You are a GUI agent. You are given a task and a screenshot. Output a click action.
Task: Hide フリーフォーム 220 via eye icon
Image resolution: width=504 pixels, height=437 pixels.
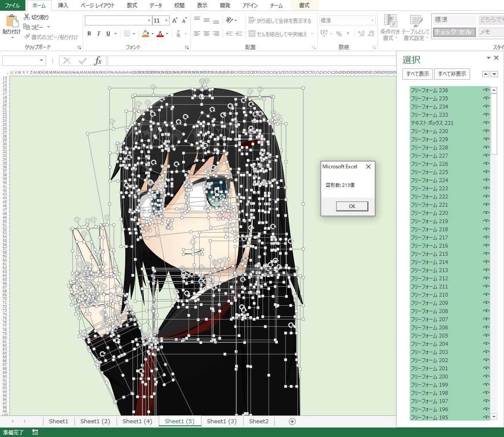point(486,213)
